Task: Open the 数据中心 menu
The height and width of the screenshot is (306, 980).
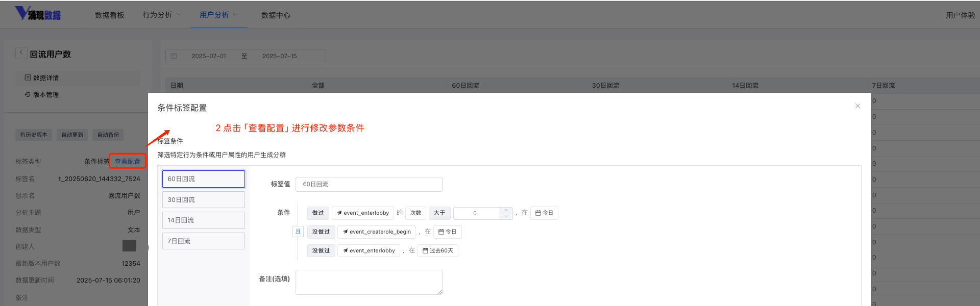Action: (276, 15)
